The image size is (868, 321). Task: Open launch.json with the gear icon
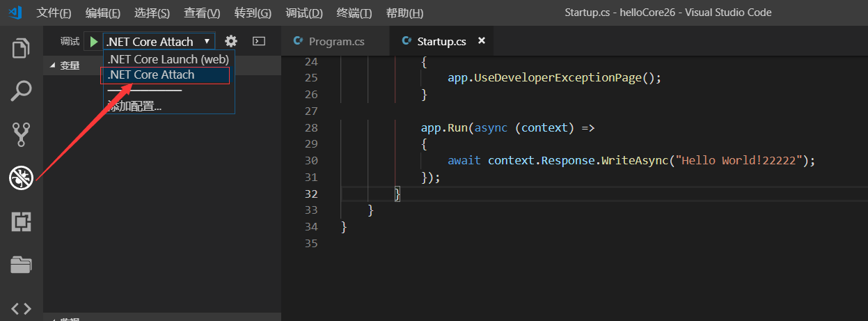pyautogui.click(x=231, y=42)
